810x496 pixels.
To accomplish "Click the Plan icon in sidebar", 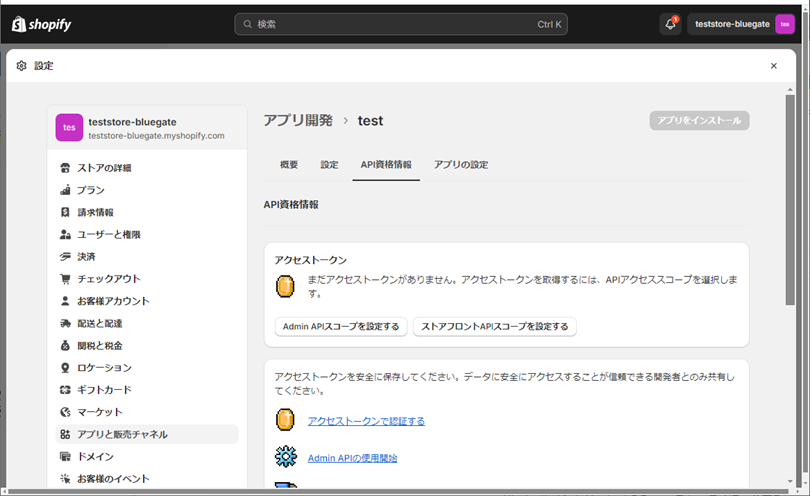I will pyautogui.click(x=65, y=190).
